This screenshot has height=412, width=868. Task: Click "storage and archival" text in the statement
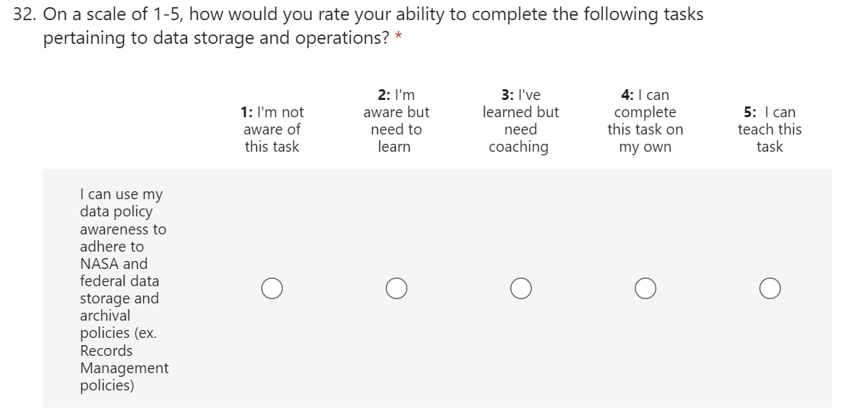click(x=119, y=307)
